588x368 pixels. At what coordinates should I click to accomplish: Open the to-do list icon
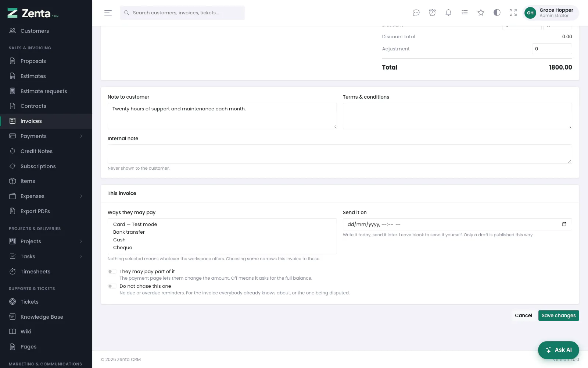[465, 13]
